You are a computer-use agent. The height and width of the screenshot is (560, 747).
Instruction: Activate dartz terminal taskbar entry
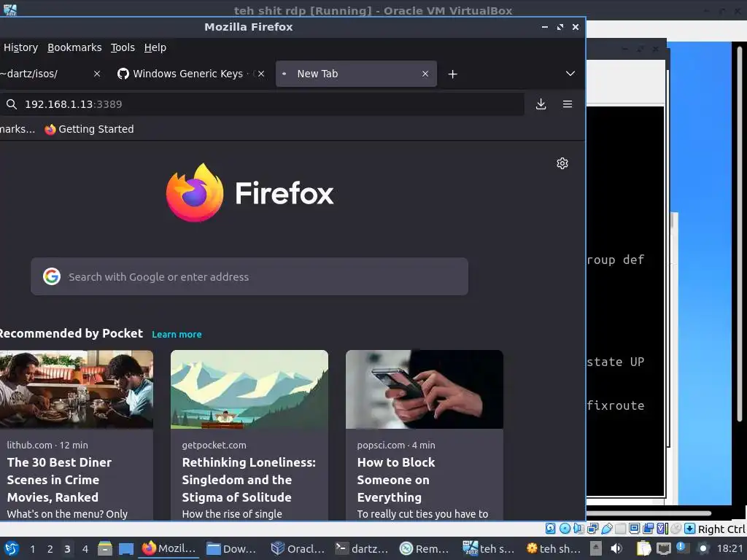click(362, 548)
